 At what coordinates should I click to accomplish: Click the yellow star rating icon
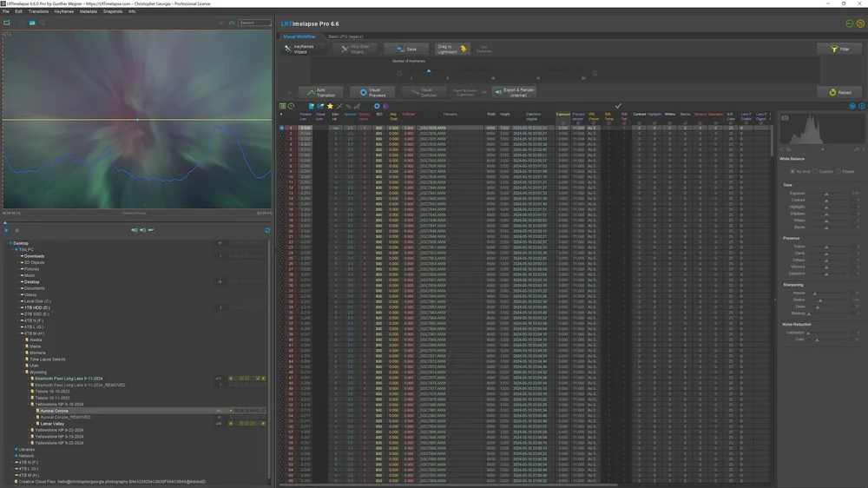coord(331,106)
